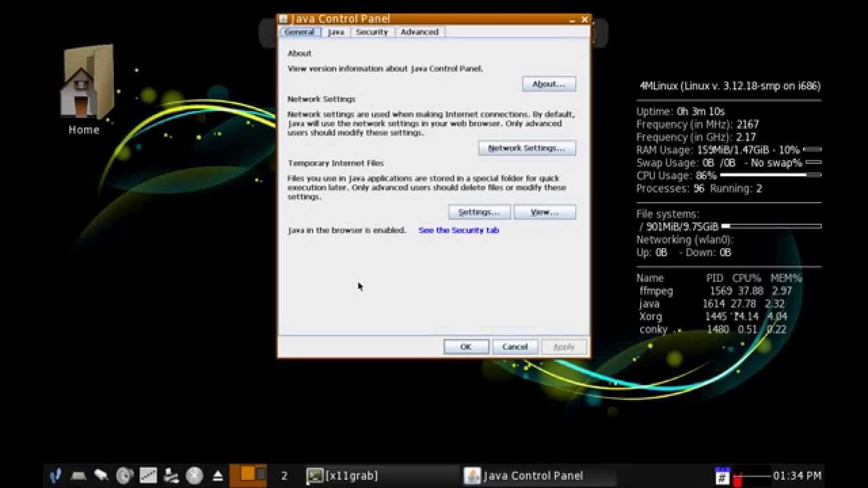
Task: Follow the 'See the Security tab' link
Action: point(458,230)
